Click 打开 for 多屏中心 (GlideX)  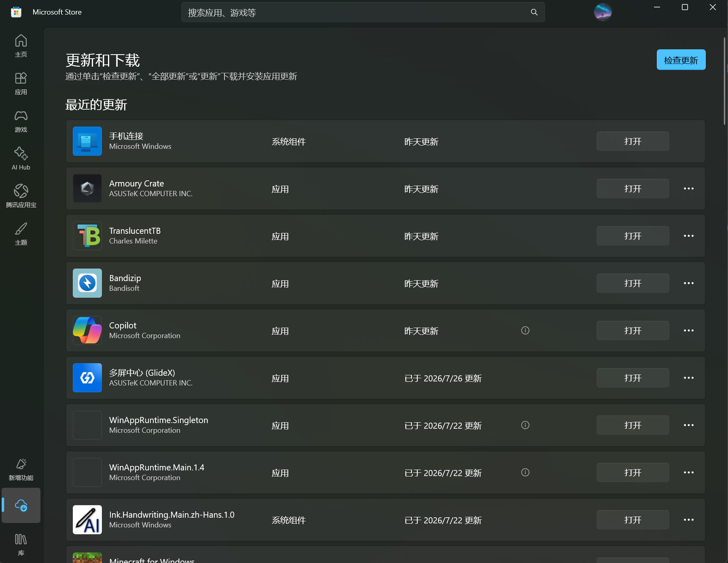click(x=633, y=378)
